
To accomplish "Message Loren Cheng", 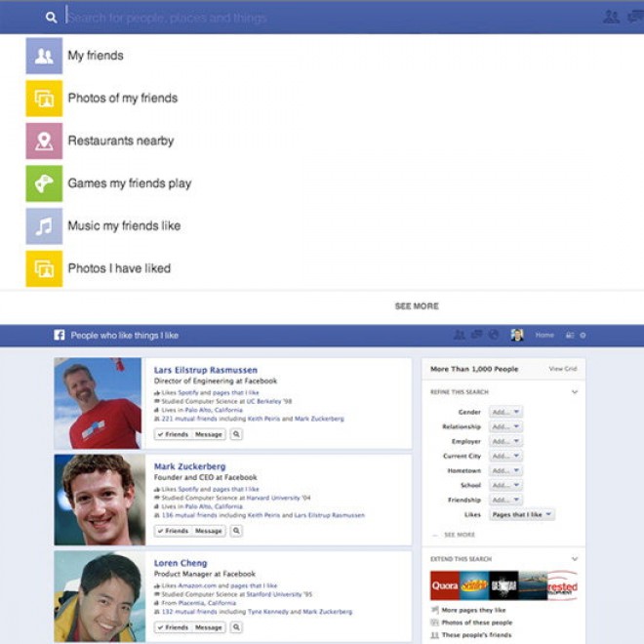I will click(208, 627).
